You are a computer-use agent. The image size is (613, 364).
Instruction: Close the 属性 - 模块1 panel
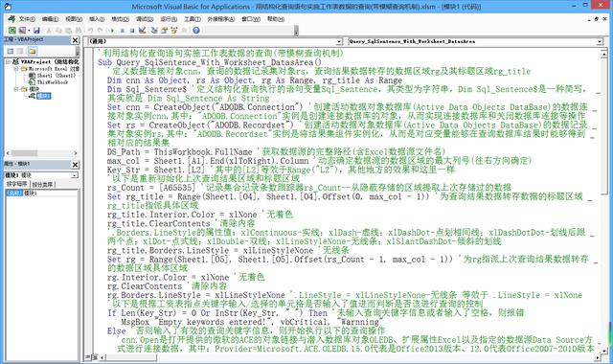(75, 165)
